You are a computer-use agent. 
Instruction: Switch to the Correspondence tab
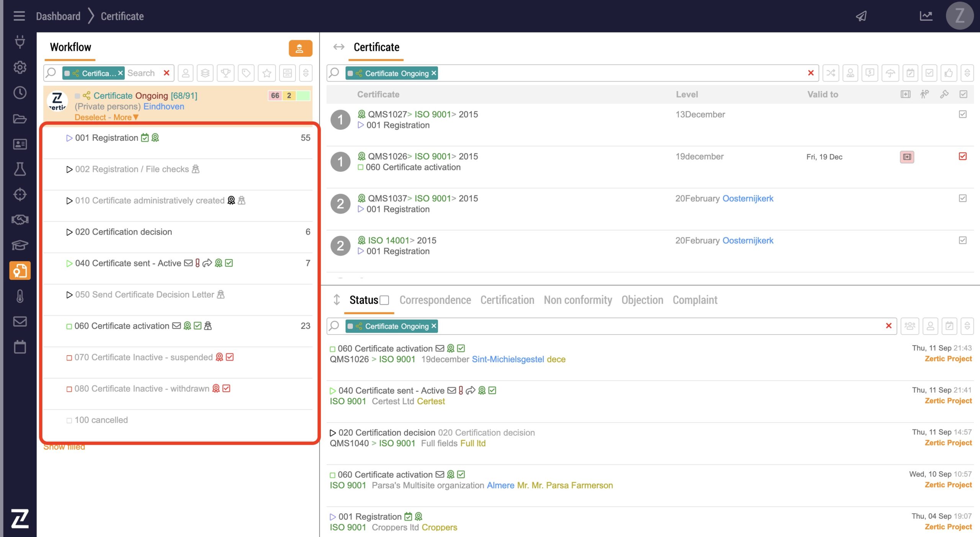[x=435, y=300]
